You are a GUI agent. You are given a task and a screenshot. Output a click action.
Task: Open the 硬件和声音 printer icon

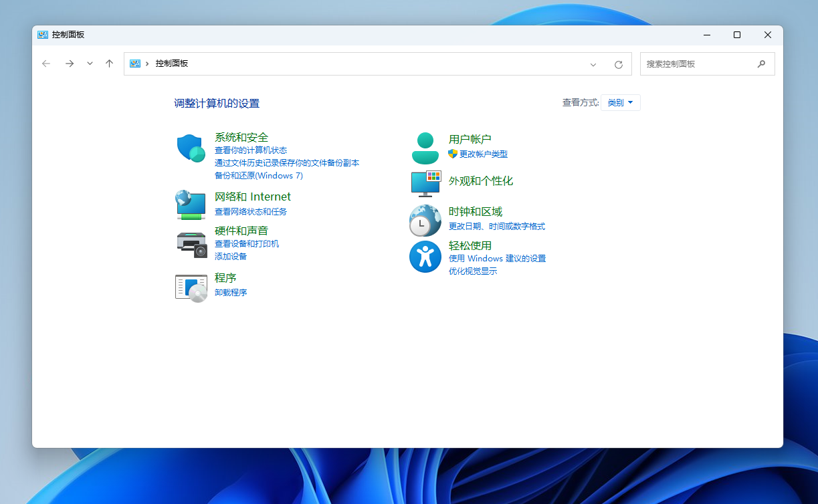(x=192, y=244)
